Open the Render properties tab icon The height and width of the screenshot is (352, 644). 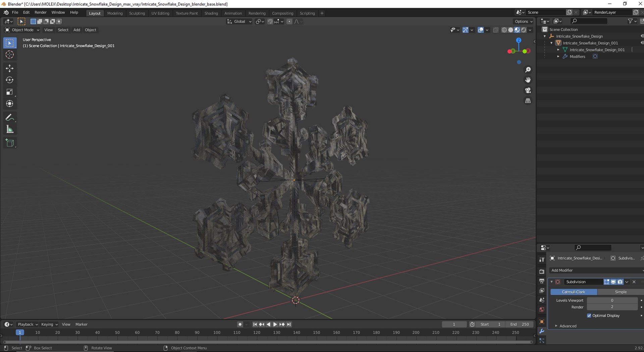(542, 272)
